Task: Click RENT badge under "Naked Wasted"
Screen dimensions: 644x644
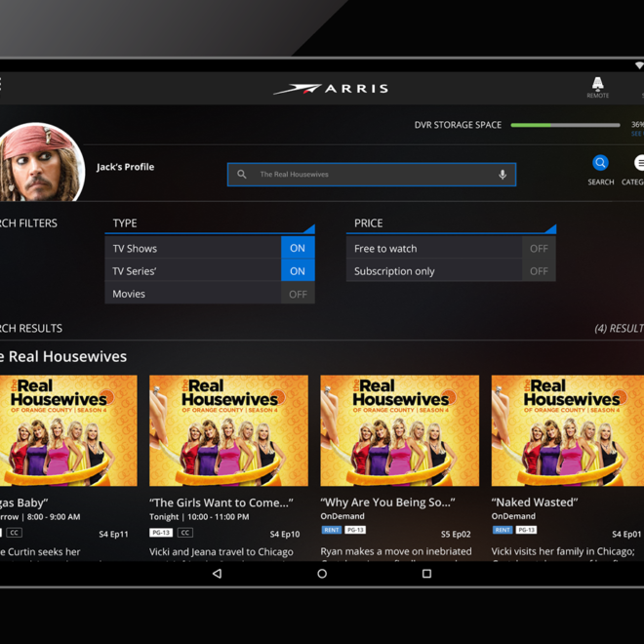Action: [x=502, y=530]
